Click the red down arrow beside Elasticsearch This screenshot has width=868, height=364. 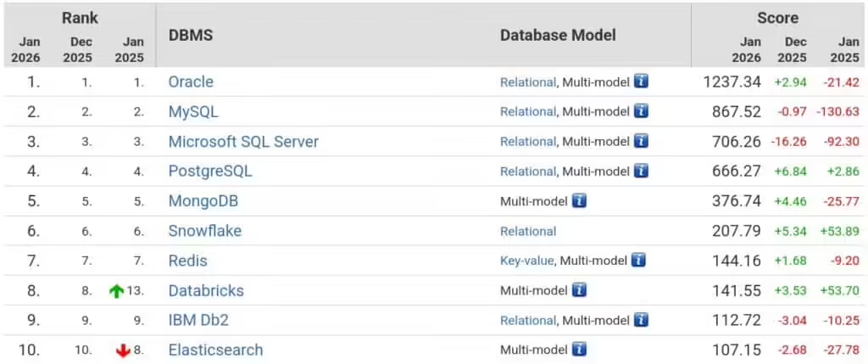[x=123, y=350]
